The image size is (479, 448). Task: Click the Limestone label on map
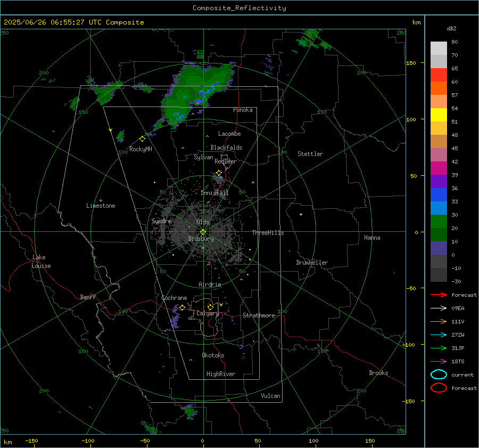click(101, 206)
